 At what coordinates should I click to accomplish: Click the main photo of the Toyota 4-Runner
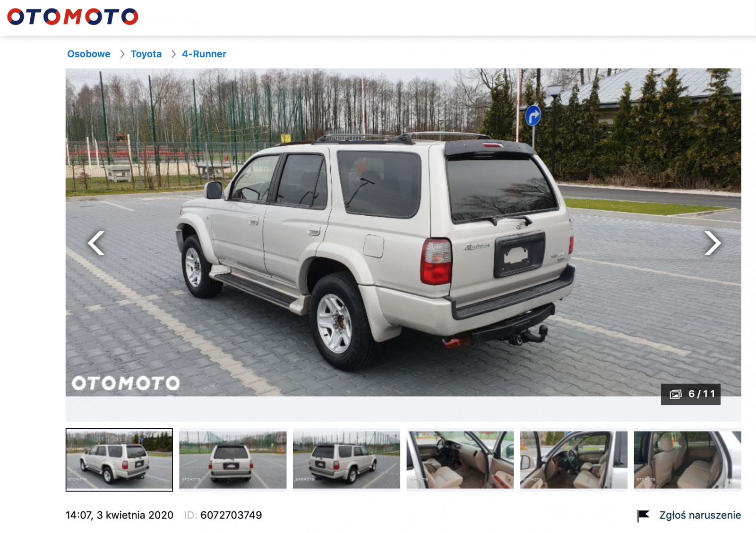[x=403, y=232]
